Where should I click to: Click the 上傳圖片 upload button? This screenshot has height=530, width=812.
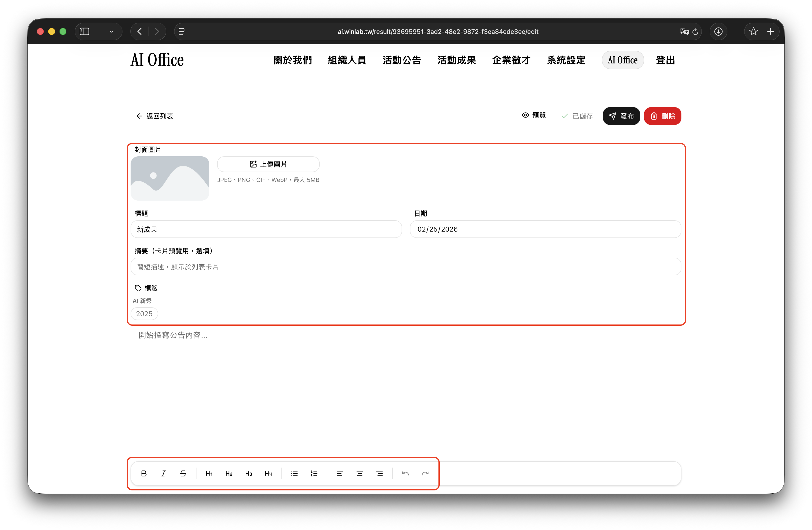[x=268, y=164]
